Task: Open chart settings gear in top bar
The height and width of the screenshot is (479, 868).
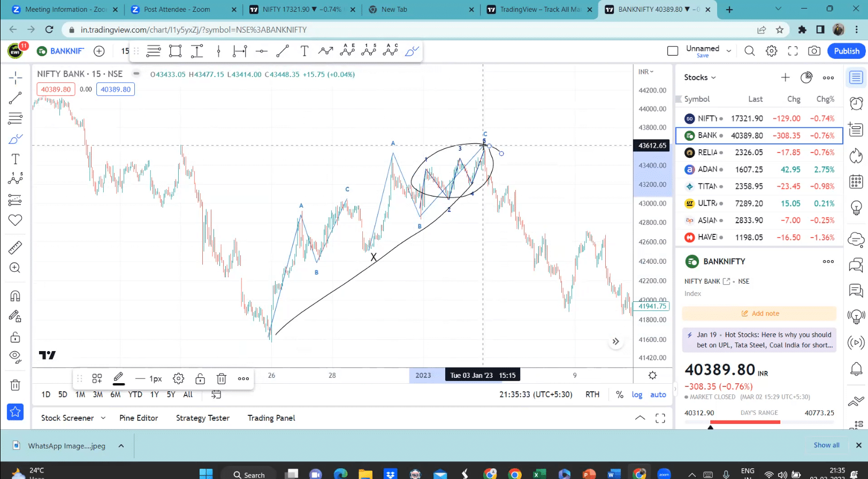Action: point(771,51)
